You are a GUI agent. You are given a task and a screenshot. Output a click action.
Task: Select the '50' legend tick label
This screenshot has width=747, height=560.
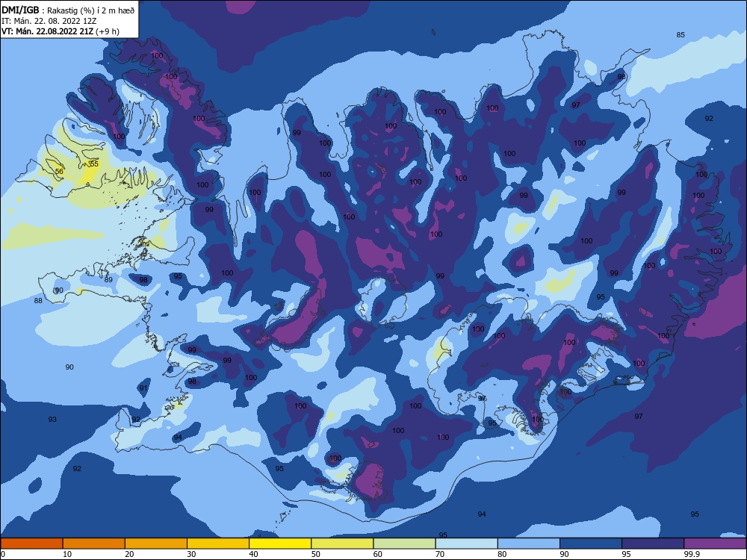coord(316,554)
